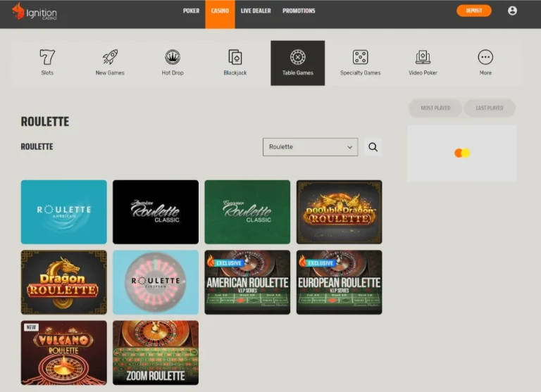Open the Blackjack cards icon

point(235,57)
